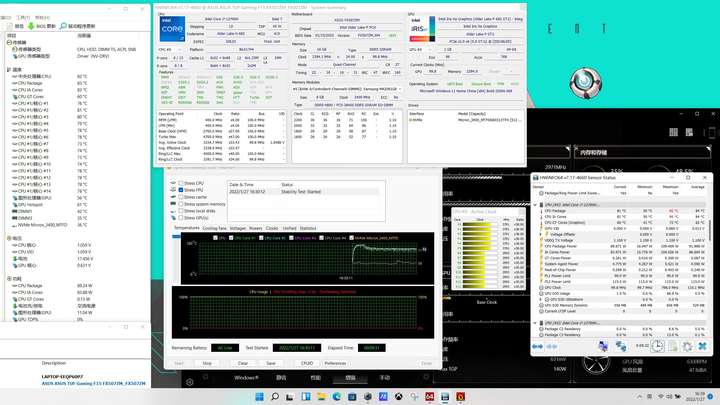The height and width of the screenshot is (405, 720).
Task: Enable the Stress cache checkbox
Action: point(181,197)
